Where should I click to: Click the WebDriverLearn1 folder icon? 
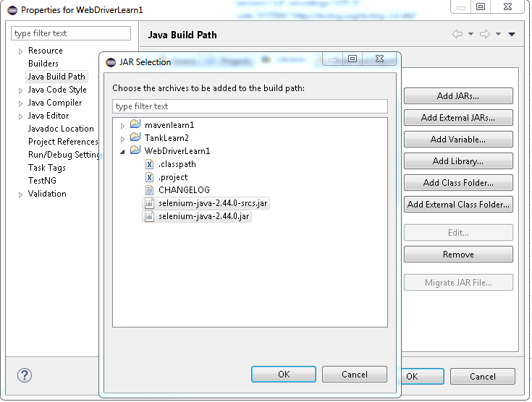coord(135,150)
